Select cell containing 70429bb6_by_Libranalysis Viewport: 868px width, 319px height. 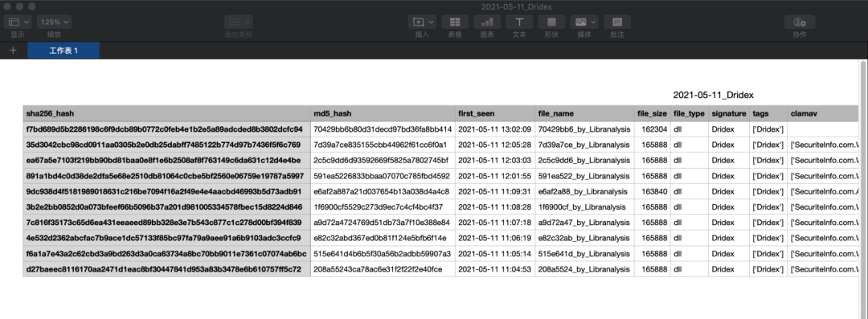[584, 129]
